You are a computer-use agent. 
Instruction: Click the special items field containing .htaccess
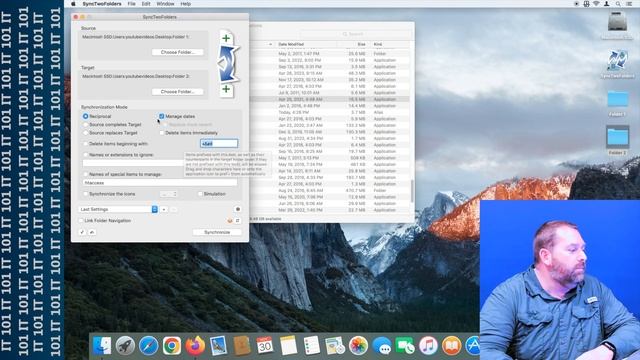click(160, 183)
